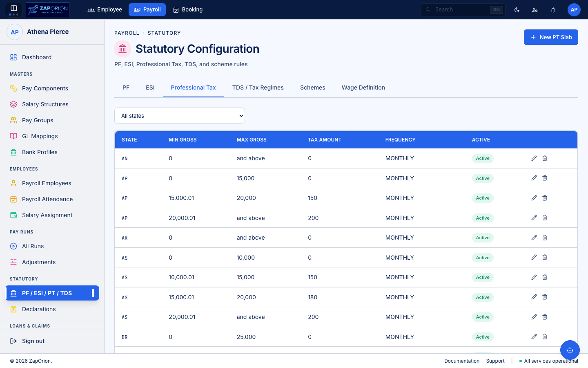Create a New PT Slab
The width and height of the screenshot is (588, 368).
[x=551, y=37]
